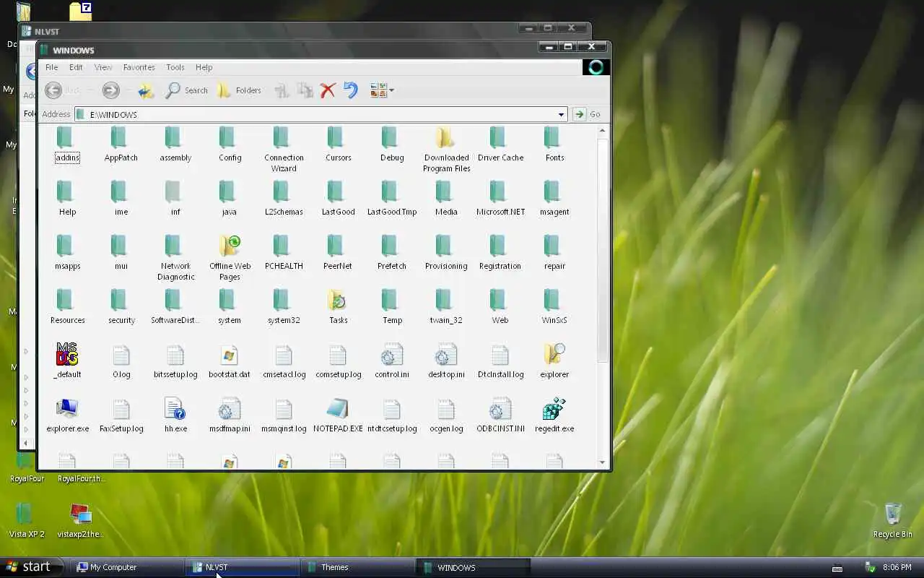Viewport: 924px width, 578px height.
Task: Select the Microsoft.NET folder
Action: coord(500,199)
